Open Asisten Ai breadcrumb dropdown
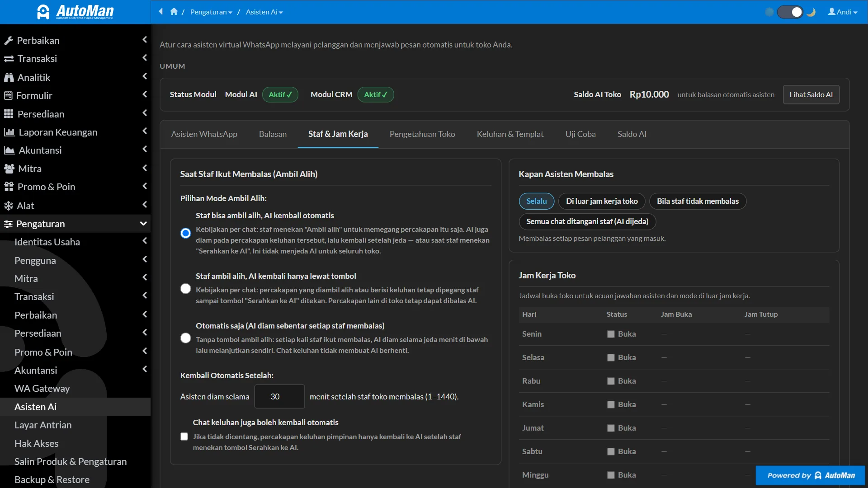Screen dimensions: 868x488 (264, 12)
